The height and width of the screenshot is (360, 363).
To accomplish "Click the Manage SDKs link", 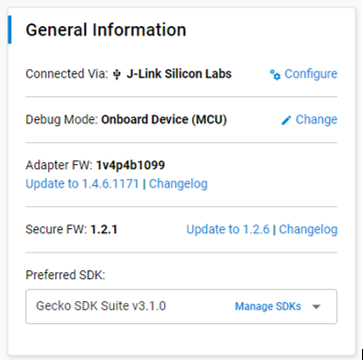I will click(x=268, y=306).
